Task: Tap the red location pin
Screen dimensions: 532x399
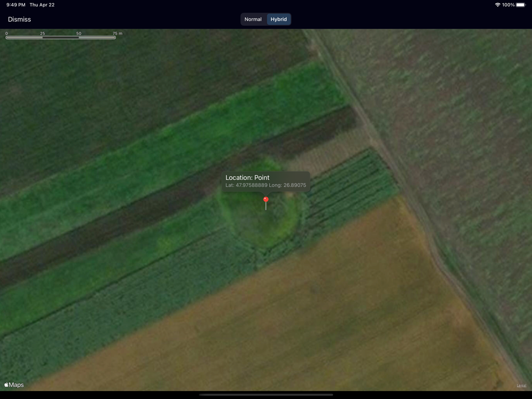Action: pos(265,203)
